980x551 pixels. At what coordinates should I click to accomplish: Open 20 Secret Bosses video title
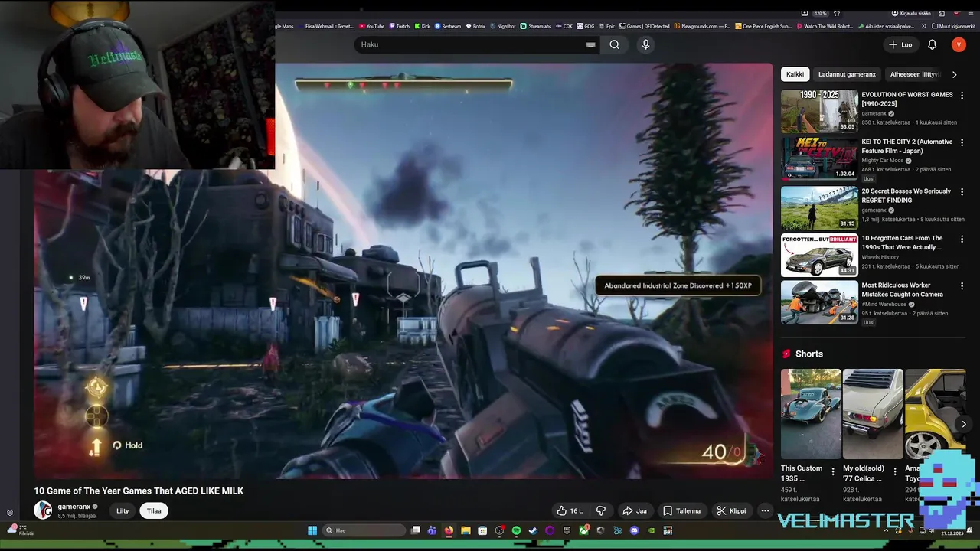click(x=906, y=196)
